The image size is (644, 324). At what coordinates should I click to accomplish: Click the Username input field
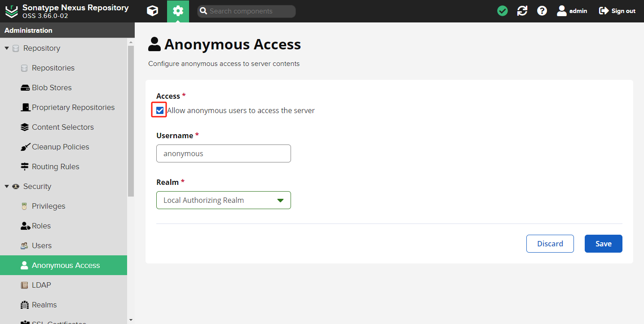coord(224,153)
